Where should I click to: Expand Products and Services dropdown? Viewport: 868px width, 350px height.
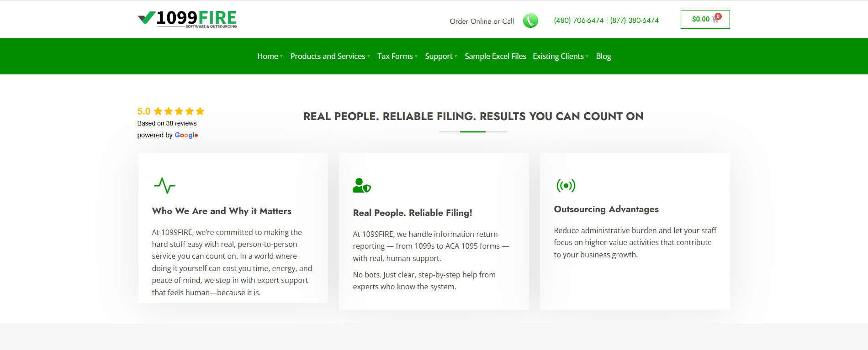click(330, 56)
